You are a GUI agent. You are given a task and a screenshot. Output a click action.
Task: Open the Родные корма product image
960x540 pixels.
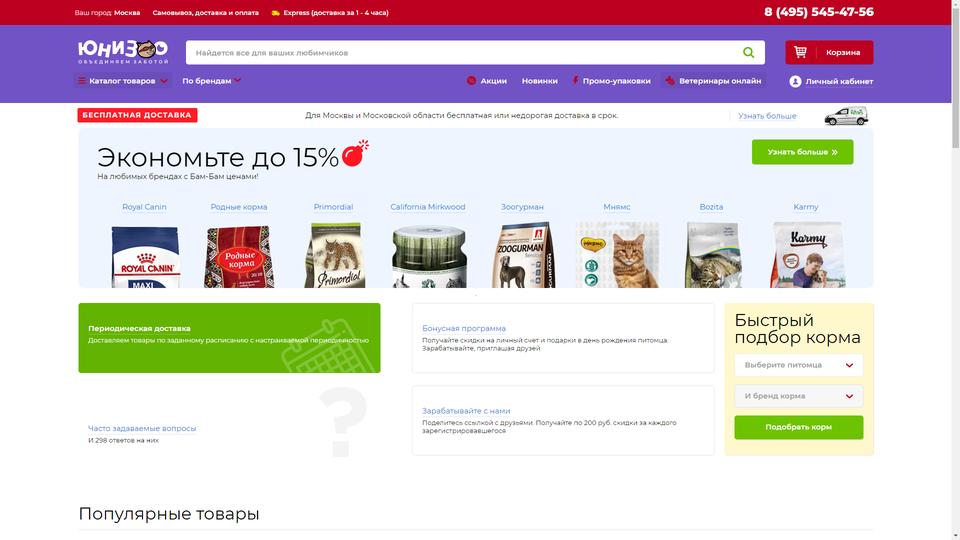pyautogui.click(x=239, y=256)
